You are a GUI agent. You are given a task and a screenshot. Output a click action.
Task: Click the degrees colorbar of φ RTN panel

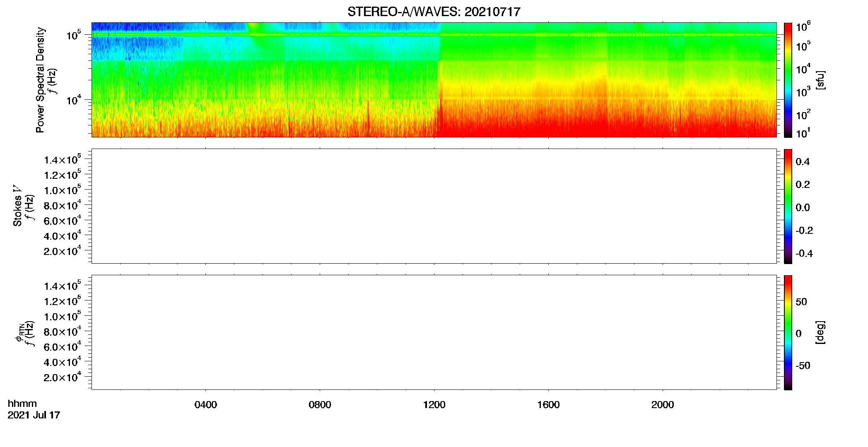pos(788,332)
